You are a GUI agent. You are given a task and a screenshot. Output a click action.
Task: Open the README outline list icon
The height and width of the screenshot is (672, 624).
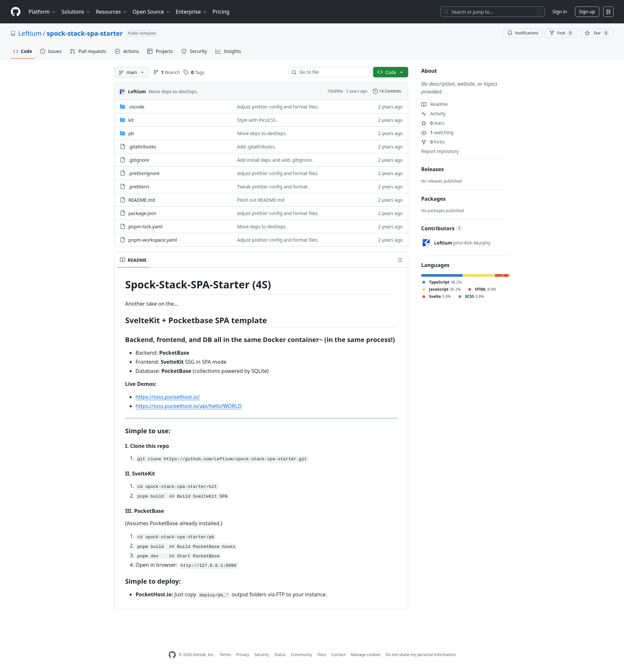[399, 260]
